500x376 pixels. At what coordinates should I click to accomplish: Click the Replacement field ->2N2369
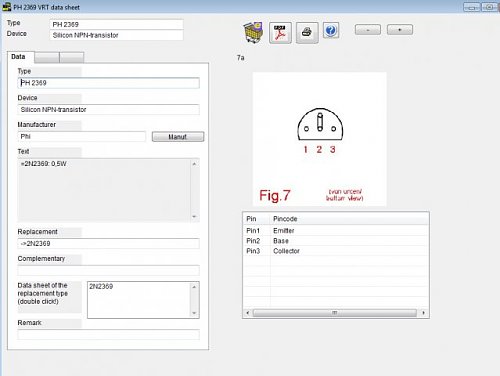click(x=108, y=243)
